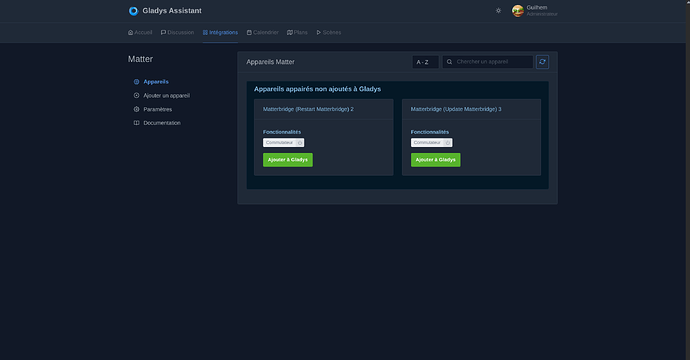This screenshot has width=690, height=360.
Task: Toggle the light/dark theme sun icon
Action: [x=498, y=11]
